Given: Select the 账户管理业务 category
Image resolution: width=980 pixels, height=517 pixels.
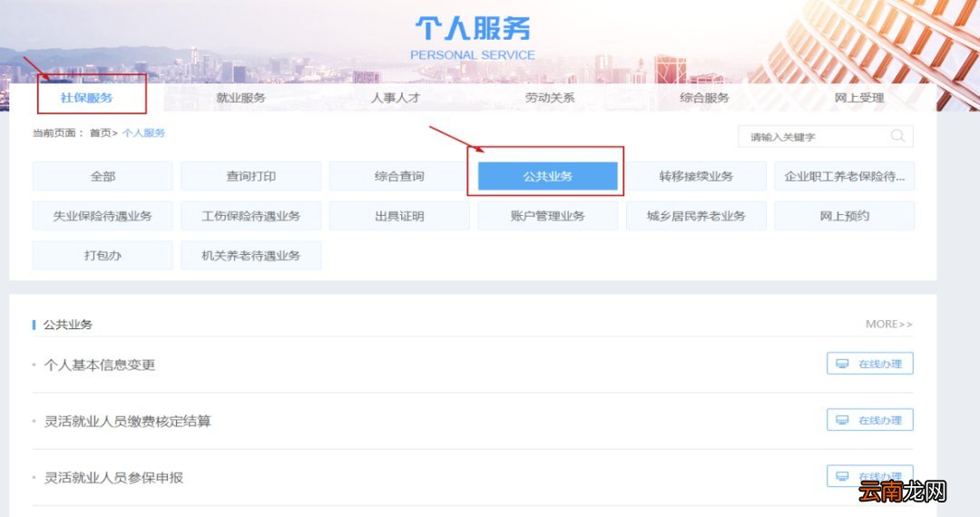Looking at the screenshot, I should [547, 216].
